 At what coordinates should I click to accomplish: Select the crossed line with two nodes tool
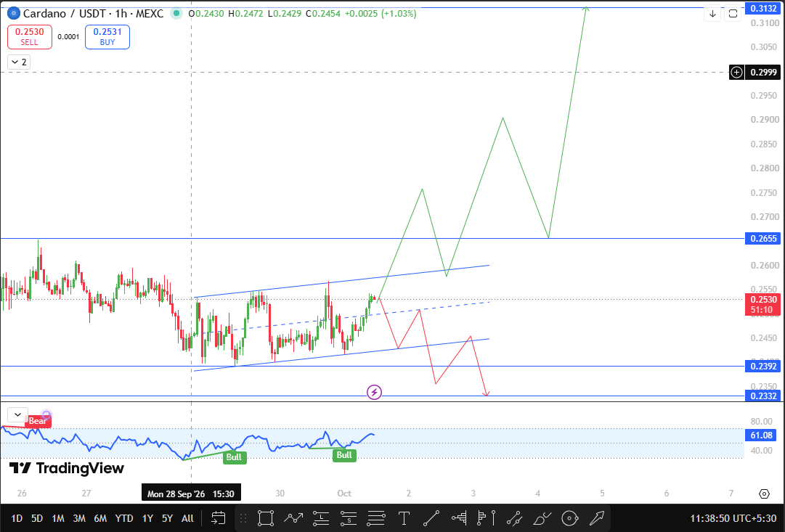tap(514, 518)
